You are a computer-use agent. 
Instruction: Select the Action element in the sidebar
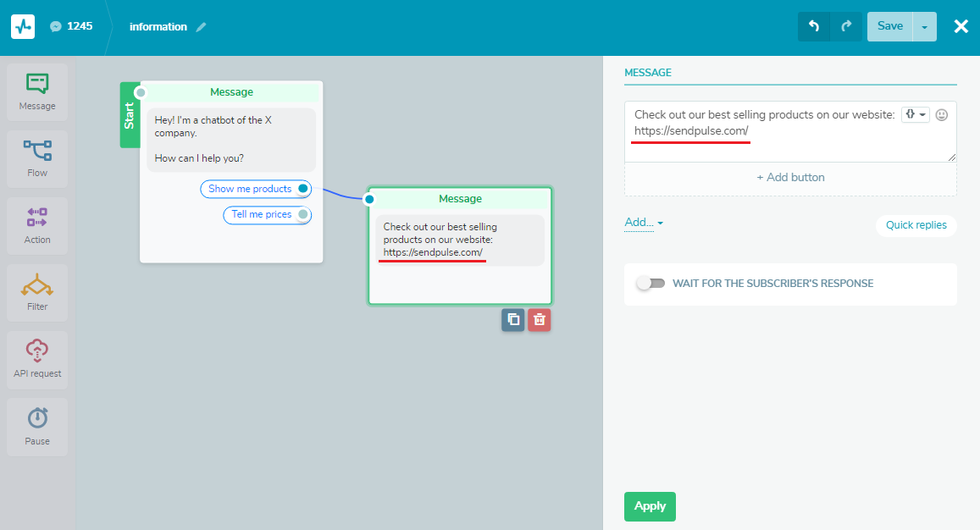coord(36,224)
